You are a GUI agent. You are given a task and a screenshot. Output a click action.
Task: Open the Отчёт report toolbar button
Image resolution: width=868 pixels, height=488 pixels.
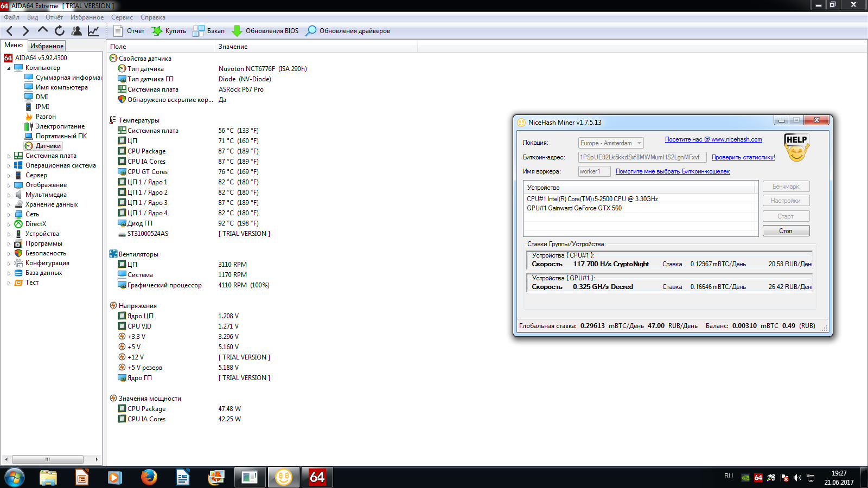click(129, 31)
